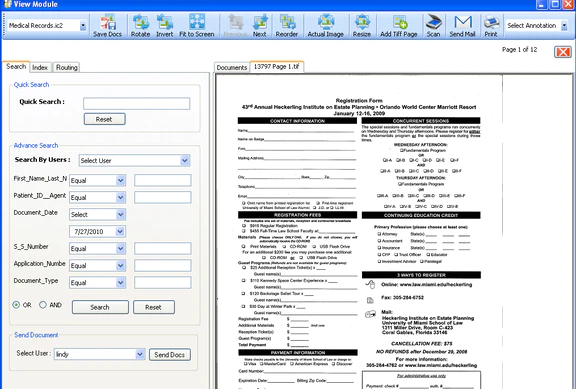Go to the Next page

(x=260, y=26)
